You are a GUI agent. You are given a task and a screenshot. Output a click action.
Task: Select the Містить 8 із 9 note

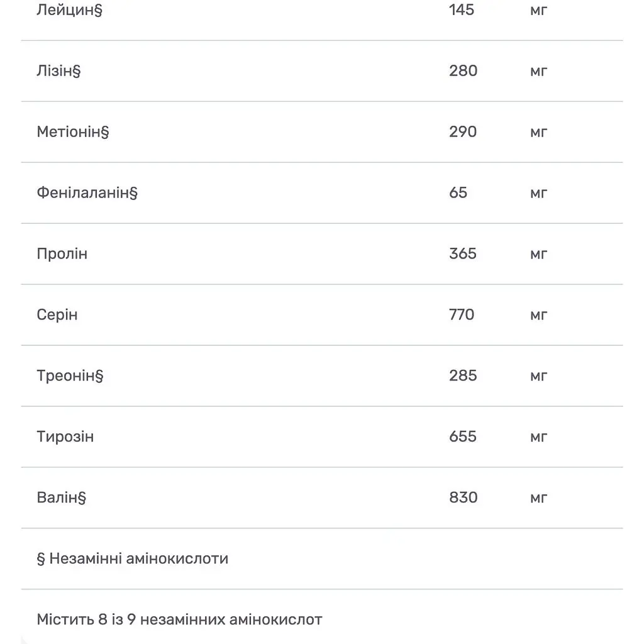[179, 619]
